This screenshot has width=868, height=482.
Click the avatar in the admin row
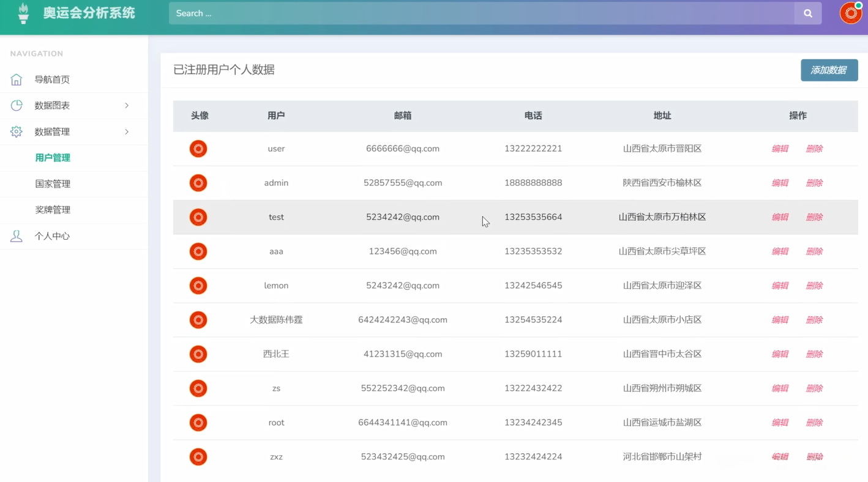coord(198,183)
